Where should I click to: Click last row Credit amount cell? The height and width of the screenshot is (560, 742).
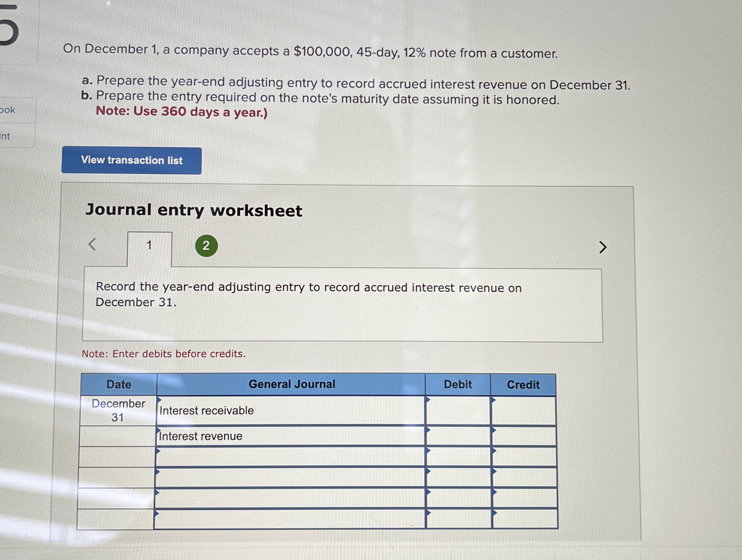pyautogui.click(x=525, y=519)
